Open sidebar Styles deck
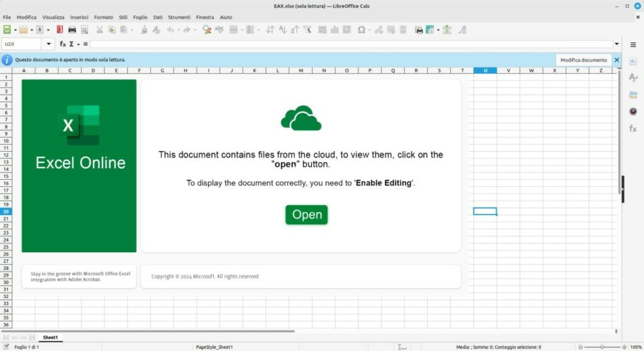The height and width of the screenshot is (351, 644). pyautogui.click(x=633, y=77)
